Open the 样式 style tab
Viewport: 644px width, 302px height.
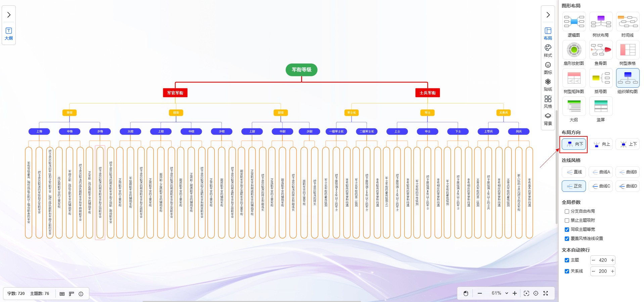548,50
